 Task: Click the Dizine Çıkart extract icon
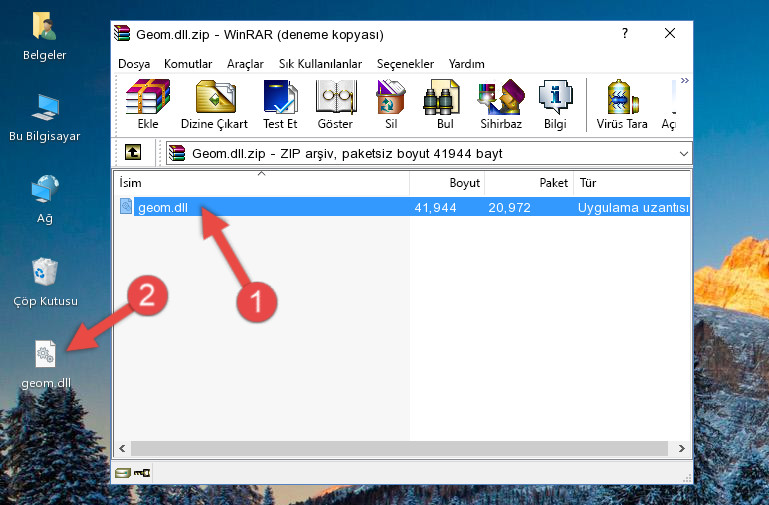click(x=215, y=104)
